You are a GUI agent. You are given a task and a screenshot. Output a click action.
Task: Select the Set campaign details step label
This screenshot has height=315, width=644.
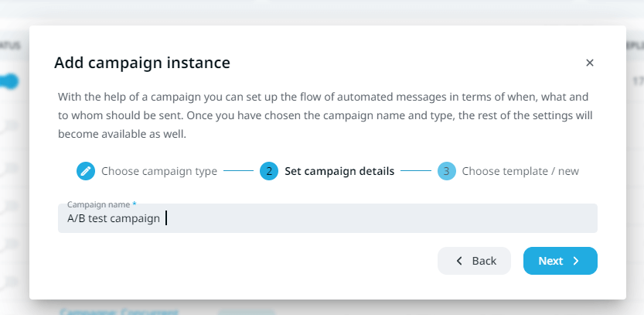[x=339, y=171]
